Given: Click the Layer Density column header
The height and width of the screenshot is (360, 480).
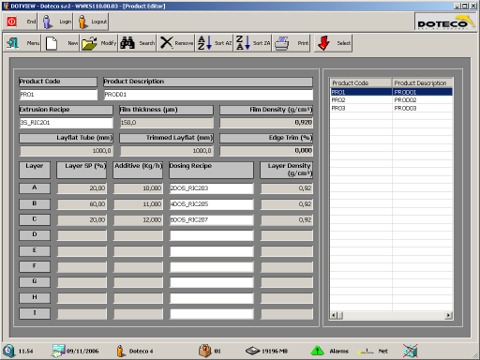Looking at the screenshot, I should (x=286, y=169).
